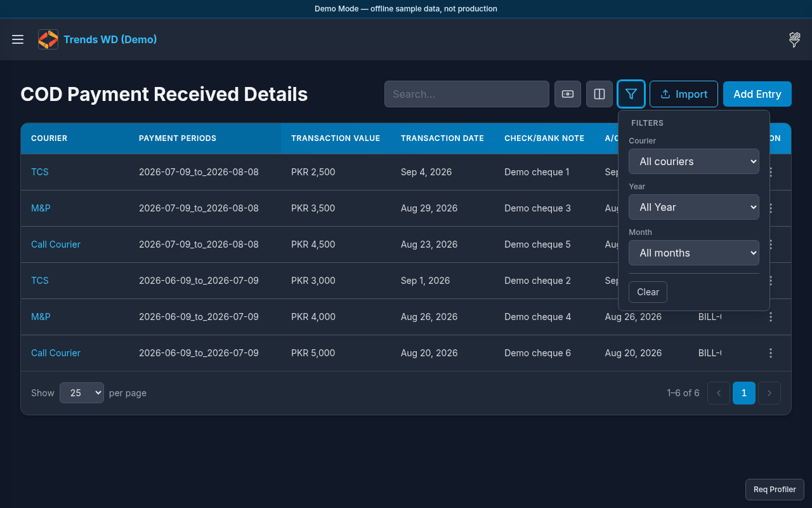812x508 pixels.
Task: Sort by Check/Bank Note column header
Action: pyautogui.click(x=544, y=138)
